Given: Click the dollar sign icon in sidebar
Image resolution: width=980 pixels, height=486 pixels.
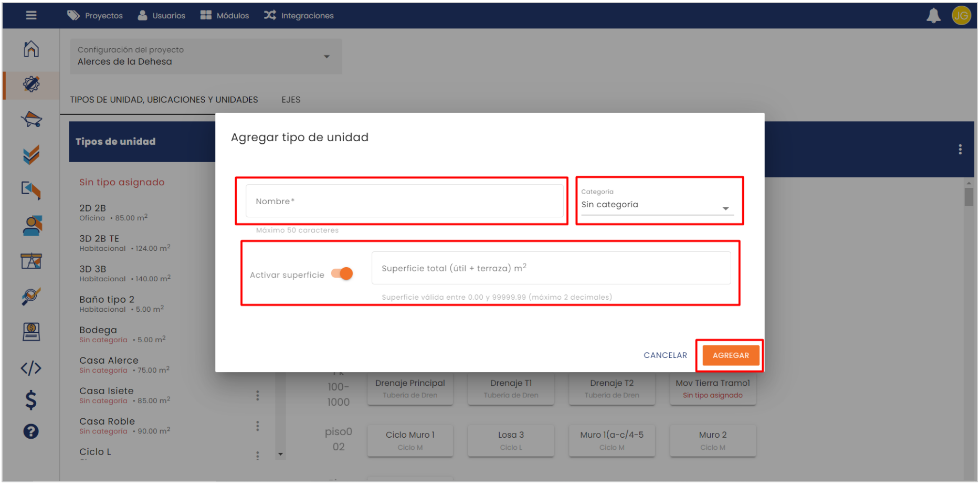Looking at the screenshot, I should pos(31,400).
